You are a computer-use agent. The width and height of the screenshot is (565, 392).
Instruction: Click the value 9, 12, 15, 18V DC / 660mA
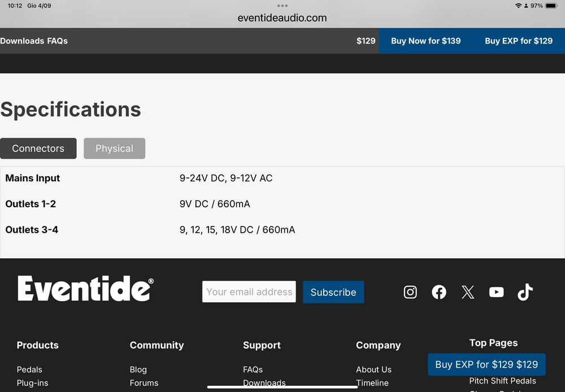[x=237, y=230]
